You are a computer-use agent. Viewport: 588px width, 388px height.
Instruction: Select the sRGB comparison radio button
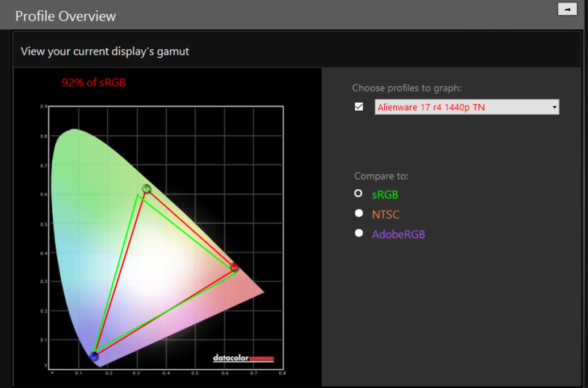pos(359,193)
